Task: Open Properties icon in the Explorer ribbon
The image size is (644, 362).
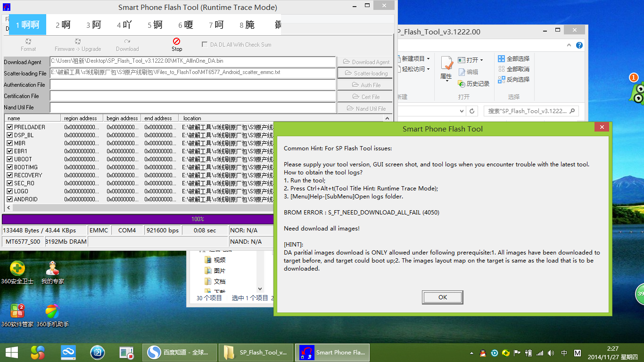Action: tap(447, 64)
